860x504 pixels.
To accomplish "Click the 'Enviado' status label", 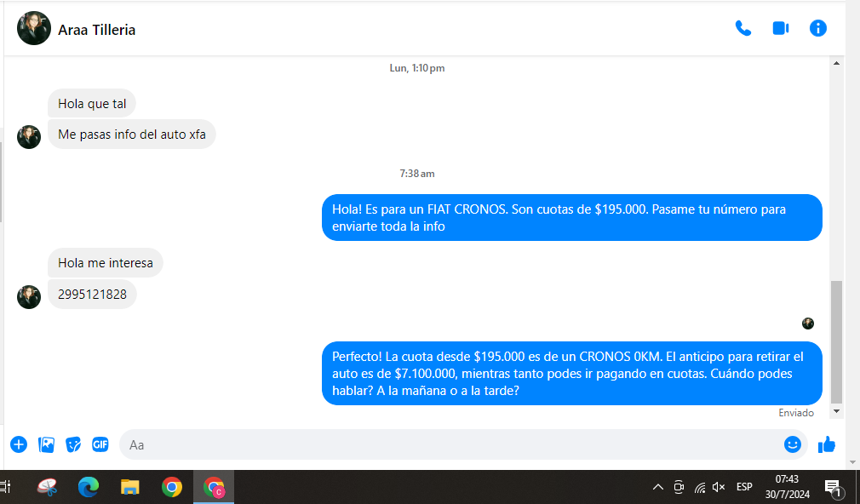I will click(x=796, y=413).
